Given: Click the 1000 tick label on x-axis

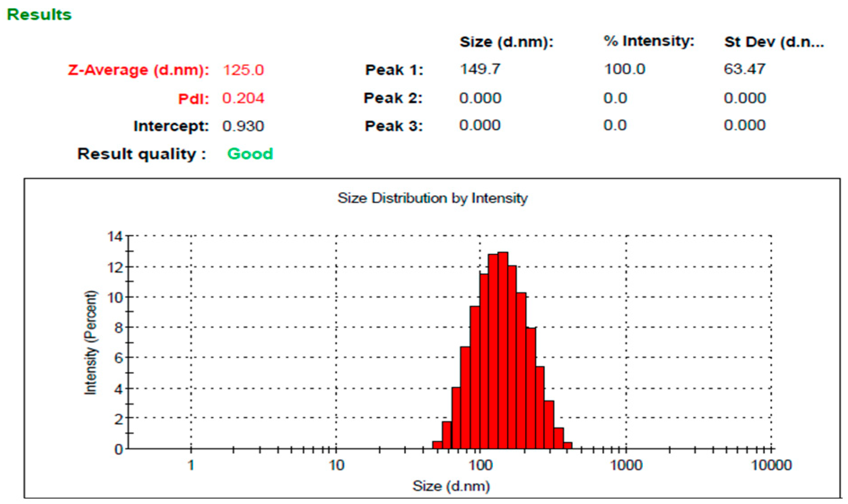Looking at the screenshot, I should pos(626,465).
